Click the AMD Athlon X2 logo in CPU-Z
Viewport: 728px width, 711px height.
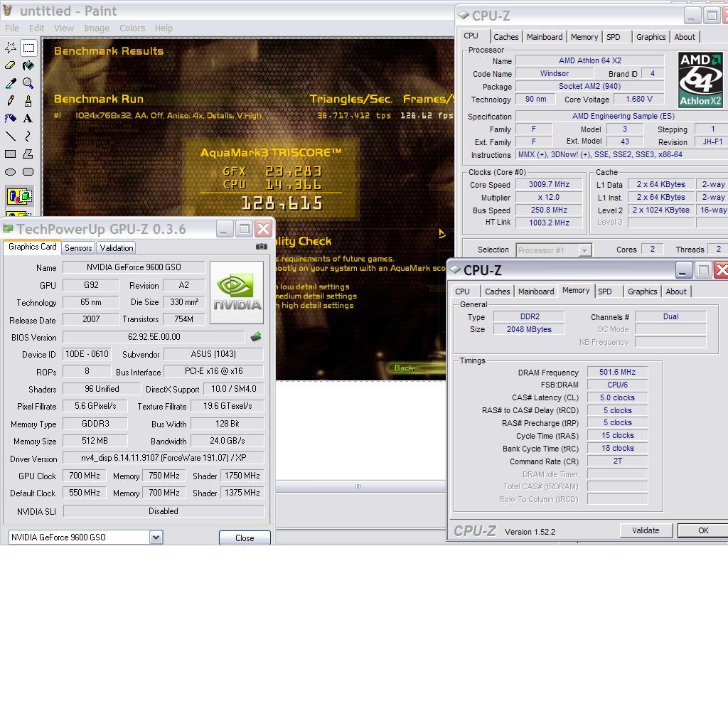click(700, 80)
